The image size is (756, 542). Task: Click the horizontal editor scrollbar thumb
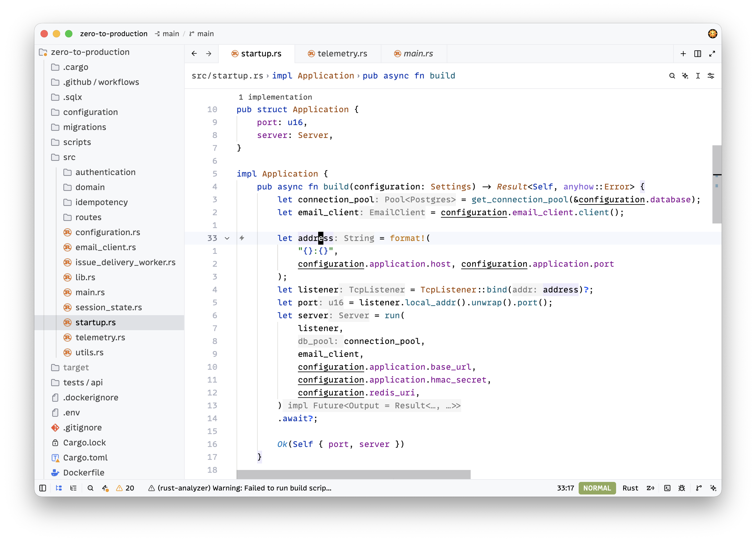pos(353,474)
